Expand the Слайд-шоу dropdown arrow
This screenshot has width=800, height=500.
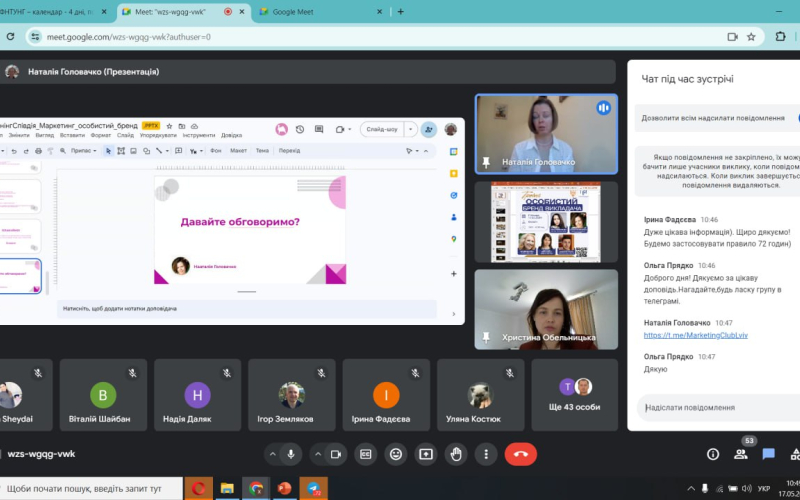click(411, 130)
